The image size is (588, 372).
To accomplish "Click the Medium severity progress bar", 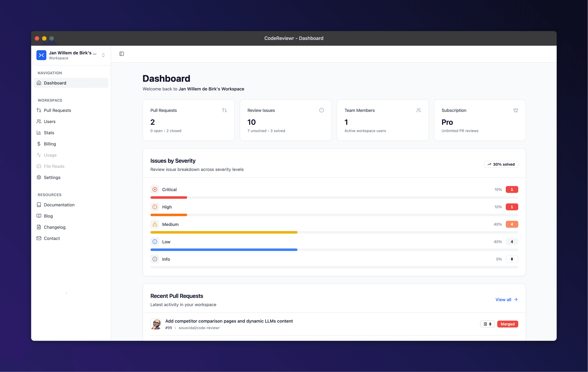I will click(224, 232).
